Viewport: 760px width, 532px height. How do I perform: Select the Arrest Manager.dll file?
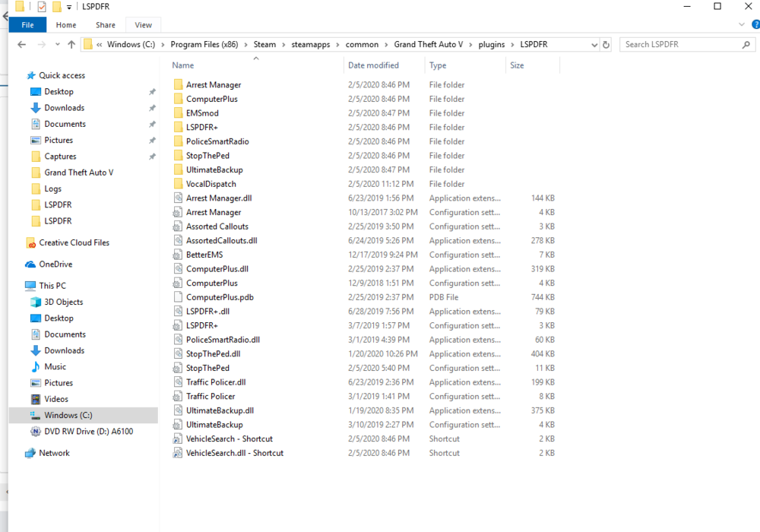click(219, 198)
